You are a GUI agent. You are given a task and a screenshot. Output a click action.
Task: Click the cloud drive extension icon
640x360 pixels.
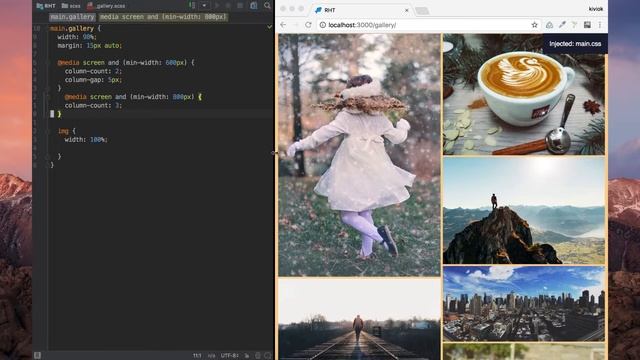(549, 25)
